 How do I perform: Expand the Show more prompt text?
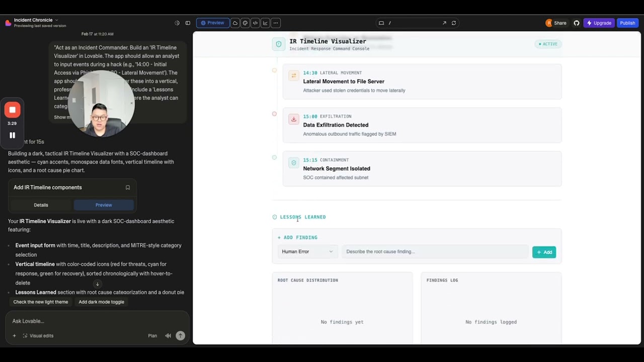tap(60, 117)
